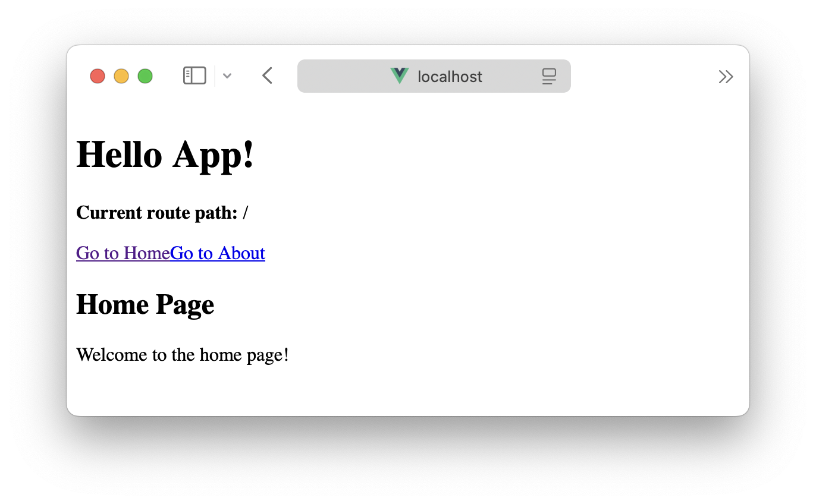Select the Current route path text

[x=156, y=213]
